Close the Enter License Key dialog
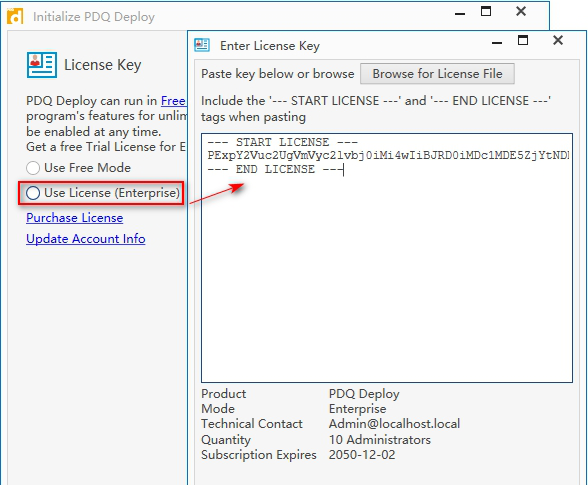The height and width of the screenshot is (504, 588). [x=558, y=40]
